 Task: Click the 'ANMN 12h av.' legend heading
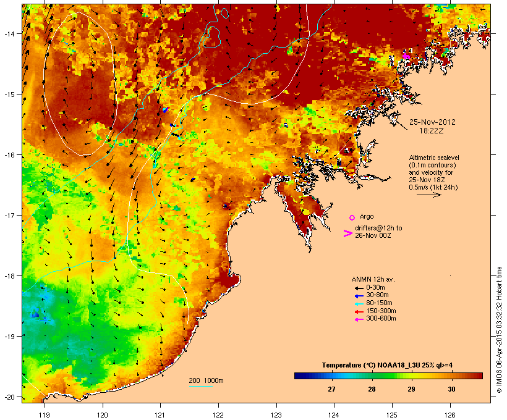(x=373, y=279)
